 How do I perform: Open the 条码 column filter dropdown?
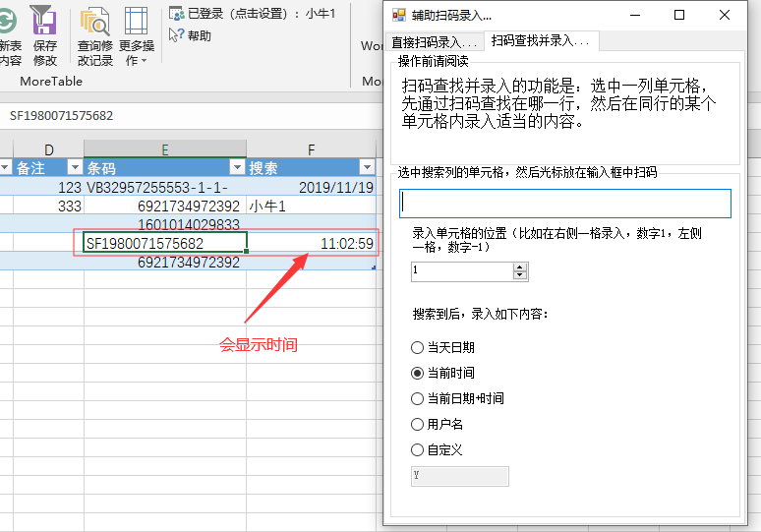(x=236, y=168)
